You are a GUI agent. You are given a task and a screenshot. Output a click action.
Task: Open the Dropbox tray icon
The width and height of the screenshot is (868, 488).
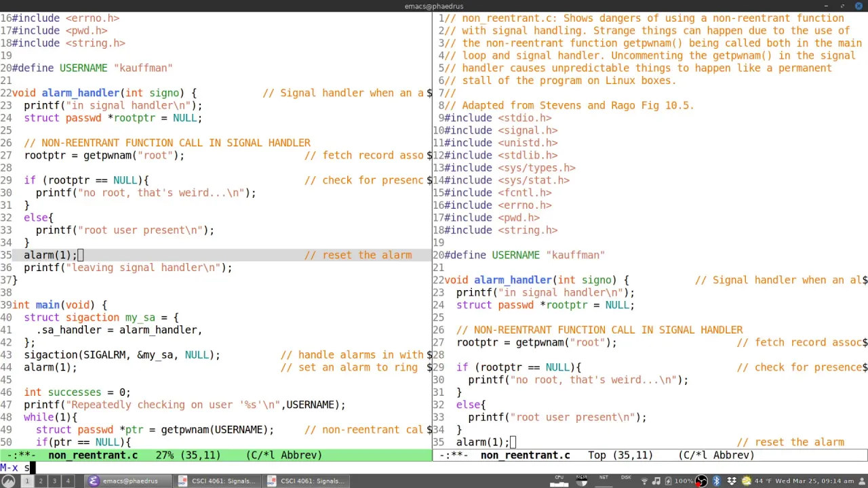coord(731,481)
